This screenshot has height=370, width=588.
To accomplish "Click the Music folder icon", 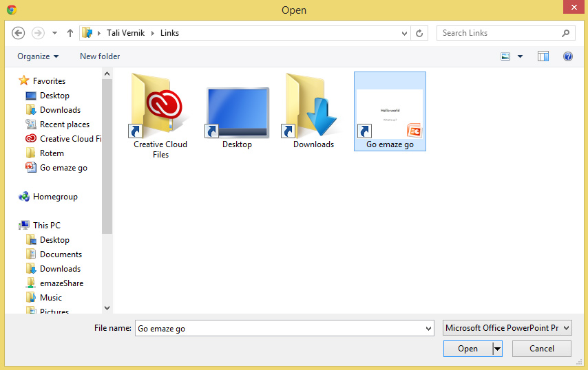I will coord(31,297).
